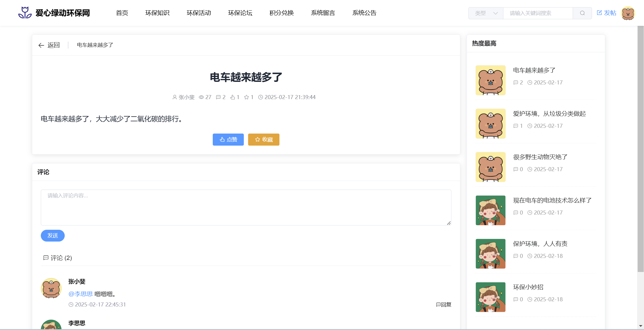Click thumbnail of 现在电车的电池技术怎么样了 post

490,210
